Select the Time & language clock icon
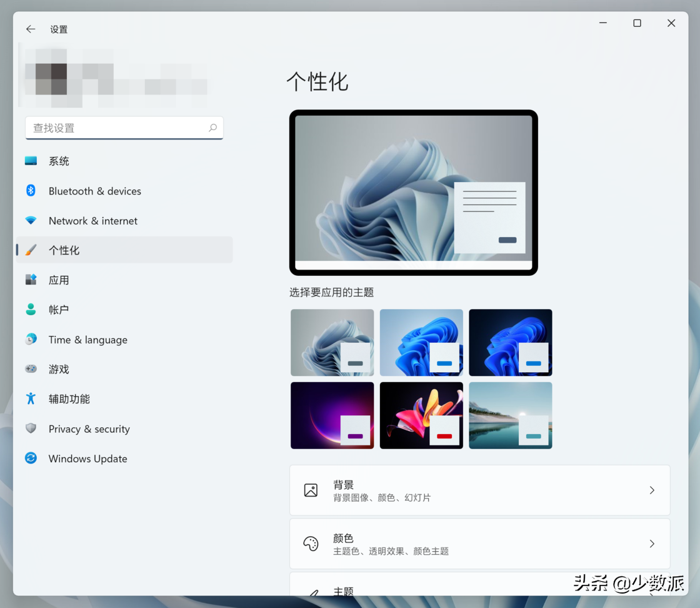 tap(31, 340)
